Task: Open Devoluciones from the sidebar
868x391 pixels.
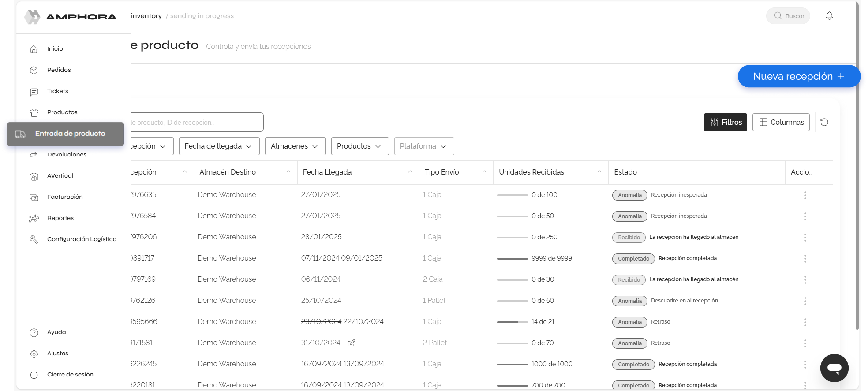Action: [x=67, y=154]
